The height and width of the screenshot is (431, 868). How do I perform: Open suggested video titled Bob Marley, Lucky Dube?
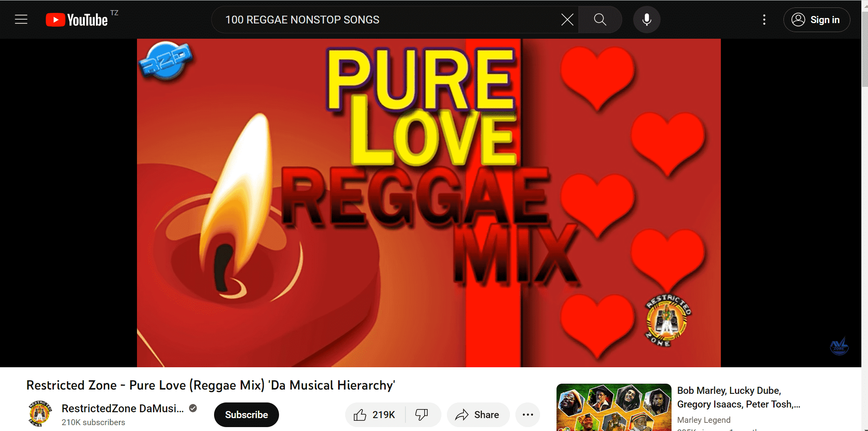[739, 397]
